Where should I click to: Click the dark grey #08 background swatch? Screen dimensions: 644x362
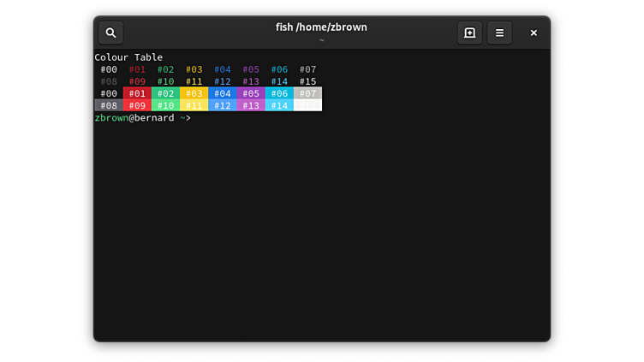[109, 105]
